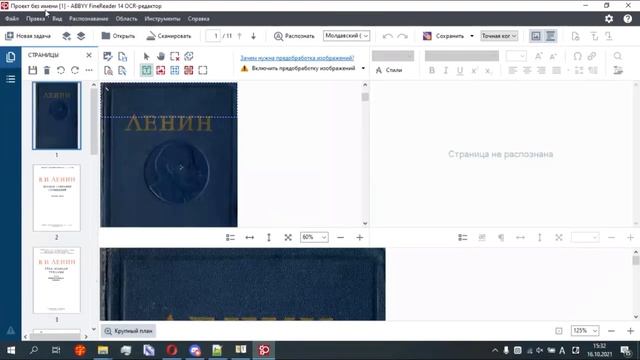Toggle the text pane view button
Image resolution: width=640 pixels, height=360 pixels.
tap(551, 36)
